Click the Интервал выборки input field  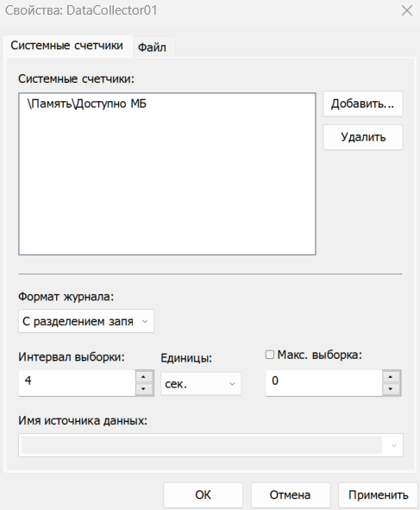click(x=77, y=383)
